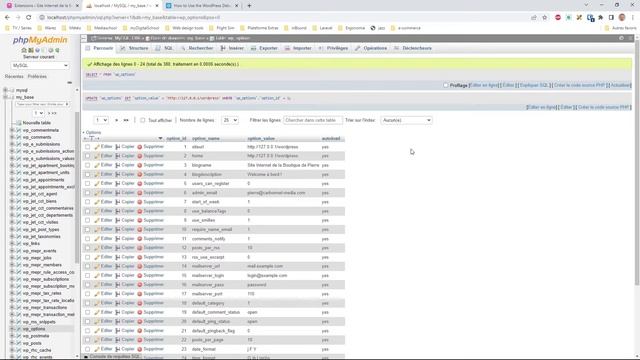Tick the checkbox for use_smilies row
Image resolution: width=640 pixels, height=360 pixels.
pos(87,220)
